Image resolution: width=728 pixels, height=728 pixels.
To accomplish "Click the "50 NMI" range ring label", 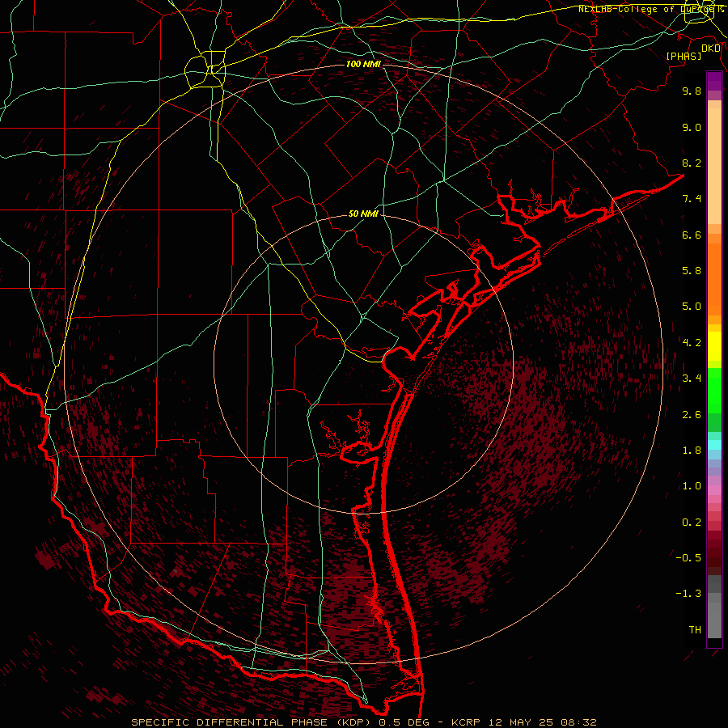I will (363, 214).
